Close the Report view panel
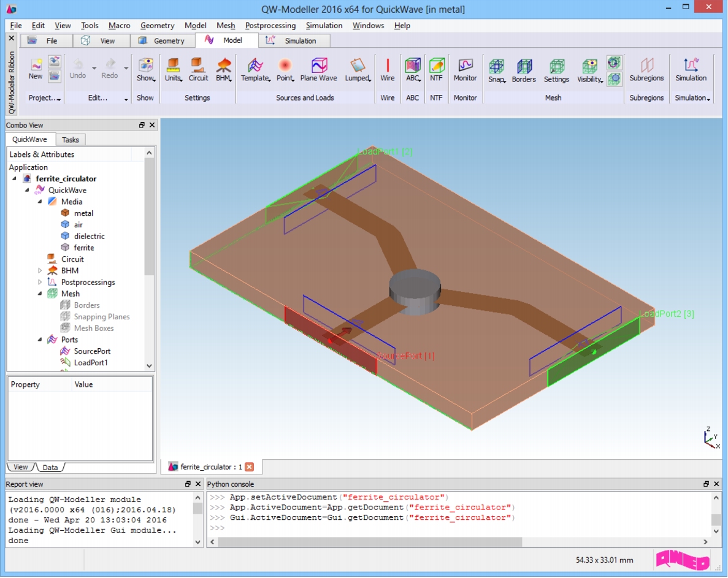Screen dimensions: 728x578 pyautogui.click(x=198, y=484)
